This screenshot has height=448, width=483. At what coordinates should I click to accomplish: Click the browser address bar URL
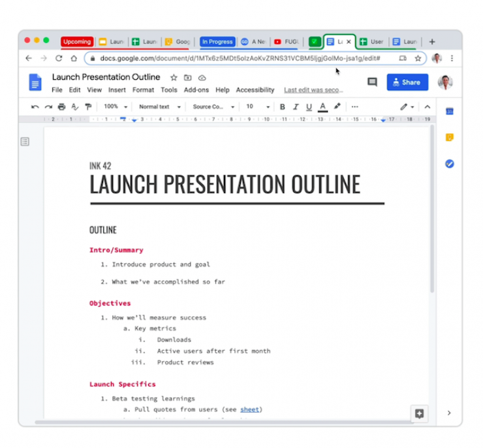click(x=240, y=58)
